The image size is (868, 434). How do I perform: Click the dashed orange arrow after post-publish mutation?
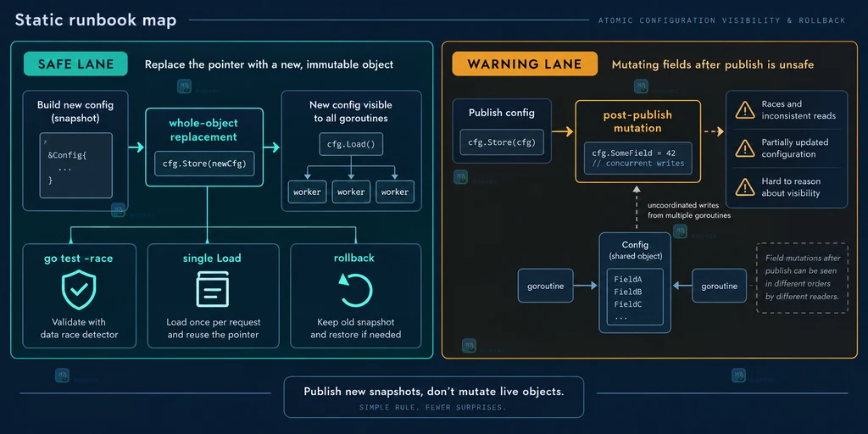pos(714,131)
